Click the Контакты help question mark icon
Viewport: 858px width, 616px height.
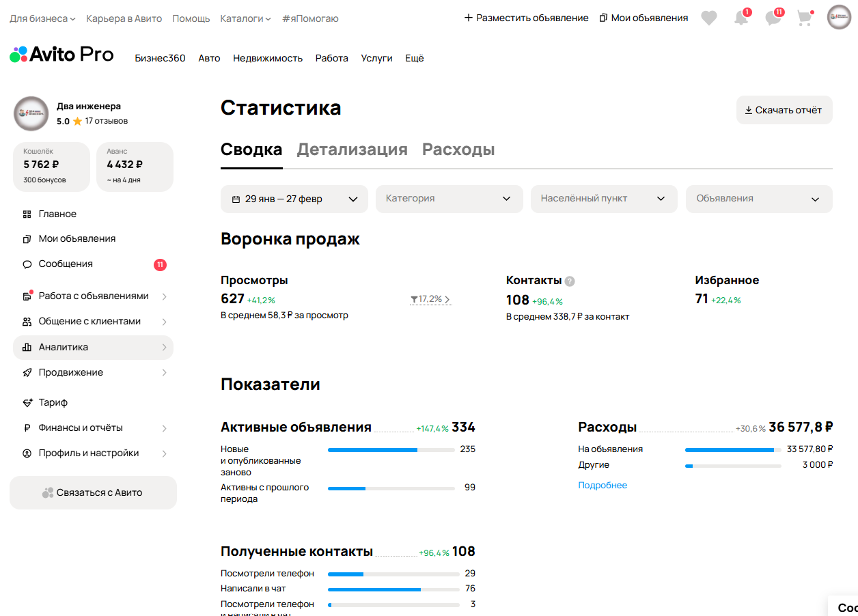click(x=570, y=281)
